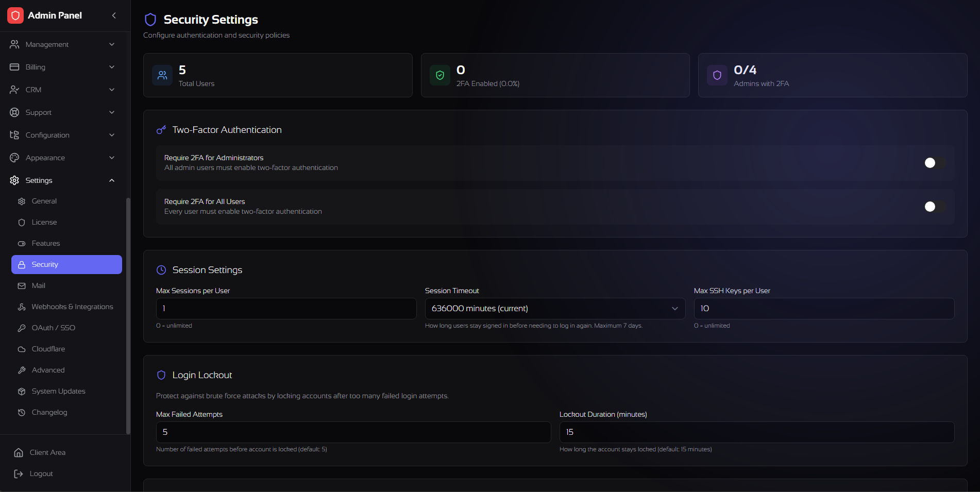
Task: Select the highlighted Security menu item
Action: [x=66, y=265]
